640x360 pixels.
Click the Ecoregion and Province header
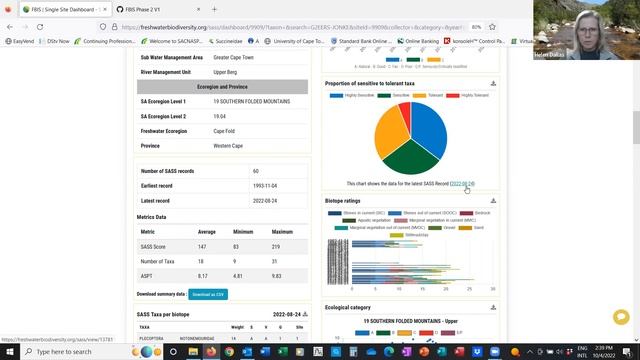222,87
